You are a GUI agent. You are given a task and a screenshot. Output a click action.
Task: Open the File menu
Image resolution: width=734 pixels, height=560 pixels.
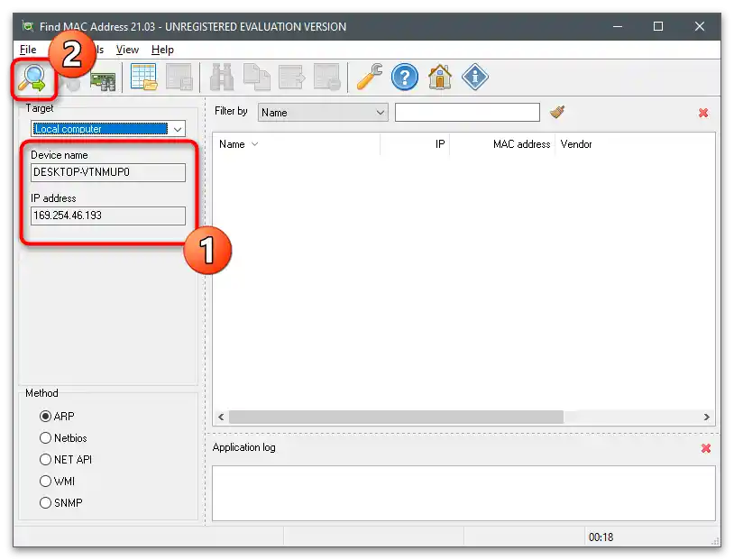pos(28,50)
